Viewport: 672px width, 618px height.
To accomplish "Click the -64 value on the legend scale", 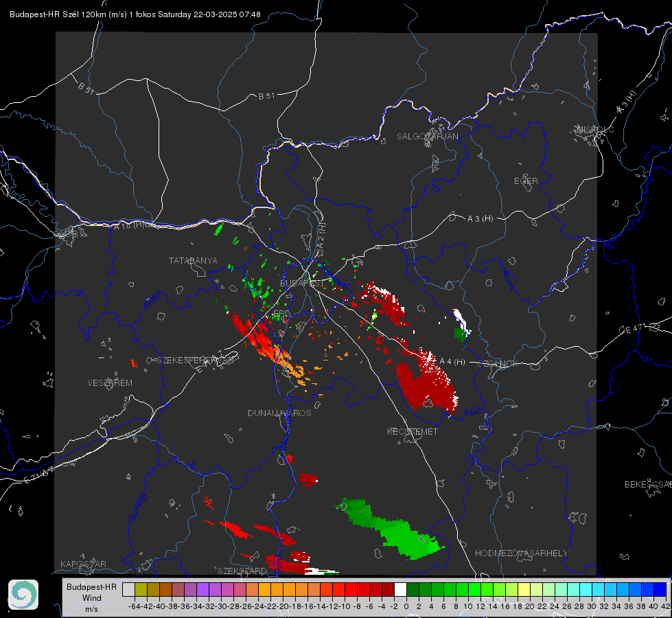I will pos(135,606).
